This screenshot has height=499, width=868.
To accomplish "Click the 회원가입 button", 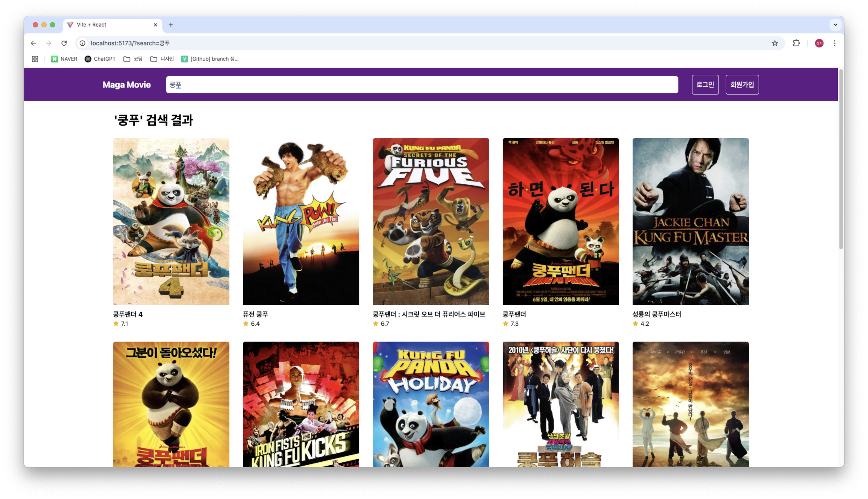I will [742, 85].
